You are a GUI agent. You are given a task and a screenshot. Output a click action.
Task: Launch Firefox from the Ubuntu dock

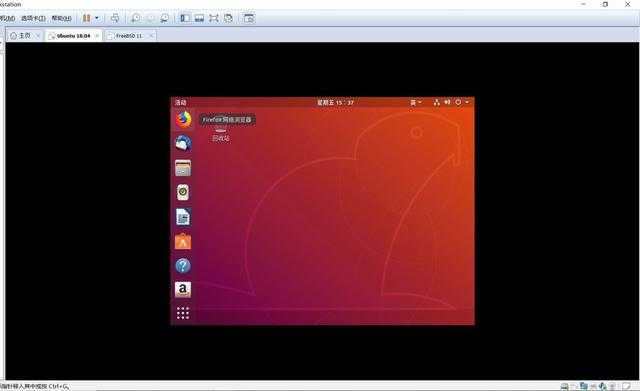[183, 120]
